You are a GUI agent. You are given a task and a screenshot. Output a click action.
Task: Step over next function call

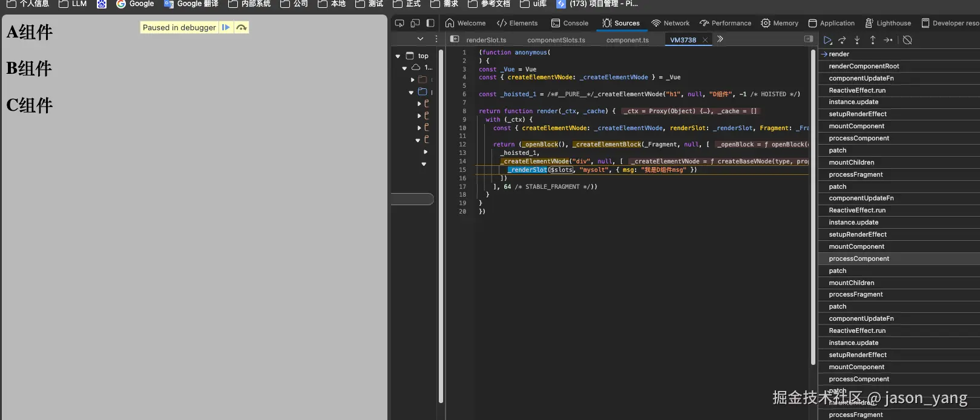(842, 40)
